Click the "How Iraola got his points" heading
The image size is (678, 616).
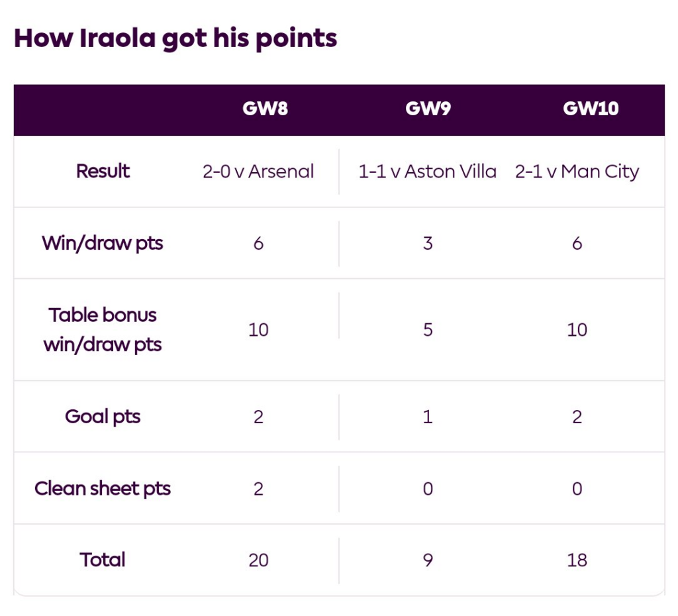point(175,38)
